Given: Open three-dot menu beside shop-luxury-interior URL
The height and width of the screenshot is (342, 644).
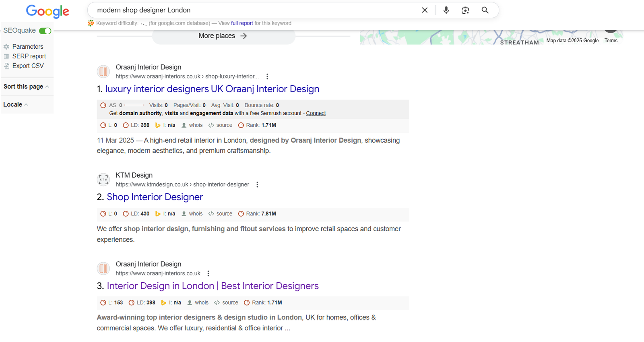Looking at the screenshot, I should click(x=267, y=77).
